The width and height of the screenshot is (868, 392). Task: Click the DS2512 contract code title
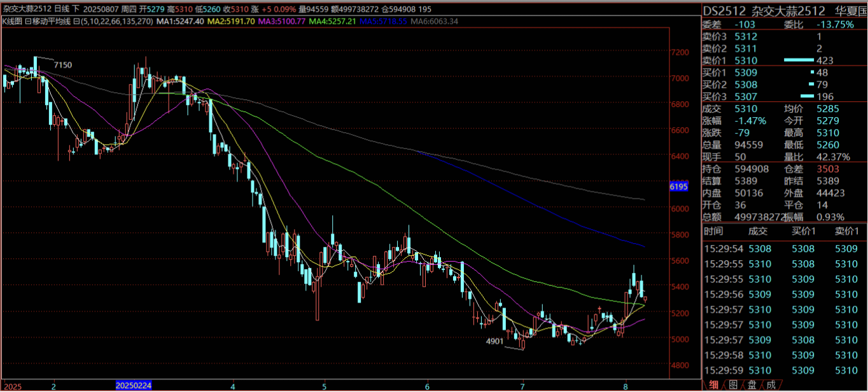[723, 11]
